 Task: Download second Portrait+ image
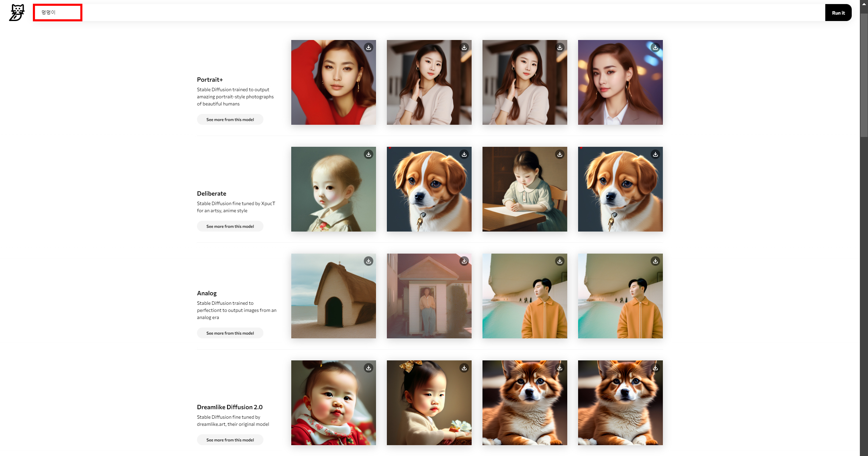tap(464, 47)
